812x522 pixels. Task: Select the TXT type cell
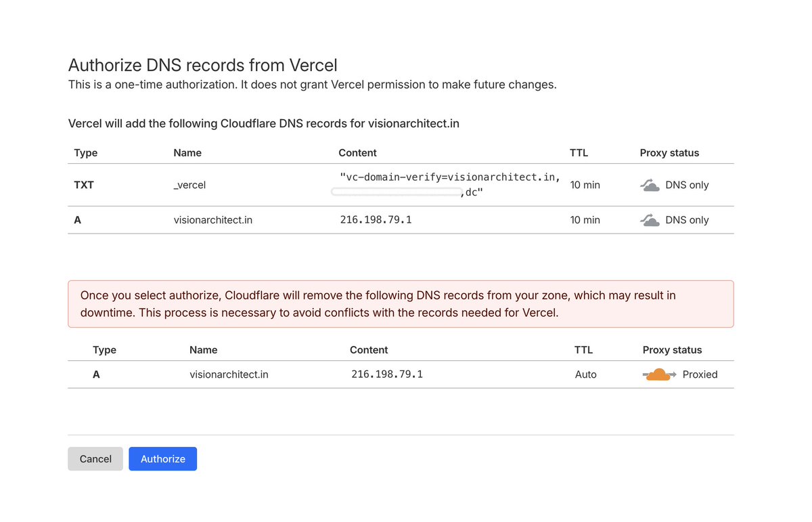point(84,185)
